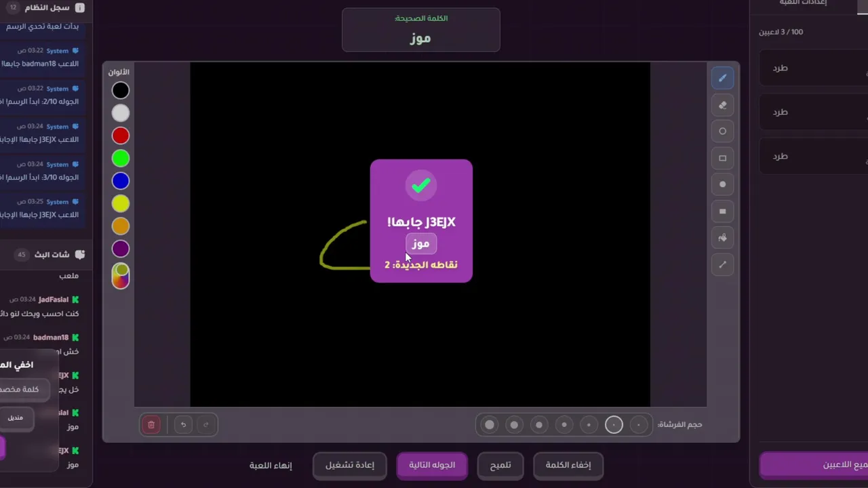Kick the first player with طرد
Image resolution: width=868 pixels, height=488 pixels.
[x=781, y=68]
